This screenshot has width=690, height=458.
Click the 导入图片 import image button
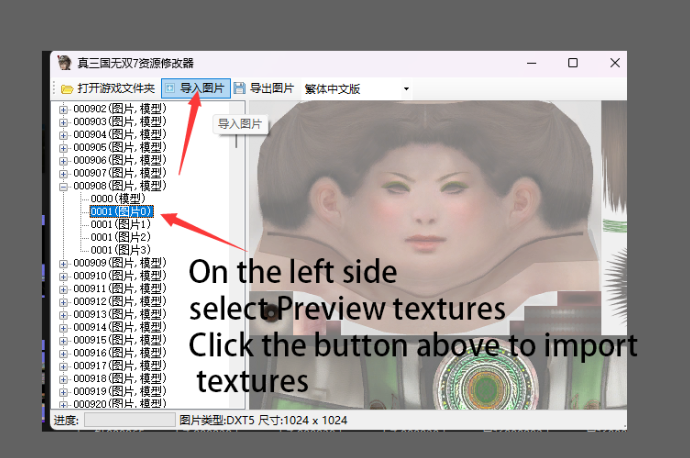click(196, 88)
